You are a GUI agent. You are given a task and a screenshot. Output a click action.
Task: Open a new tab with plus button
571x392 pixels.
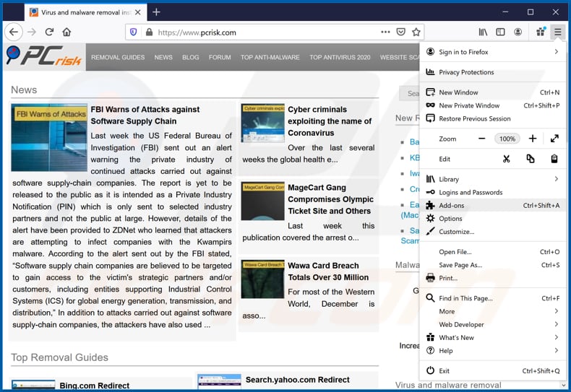[157, 12]
